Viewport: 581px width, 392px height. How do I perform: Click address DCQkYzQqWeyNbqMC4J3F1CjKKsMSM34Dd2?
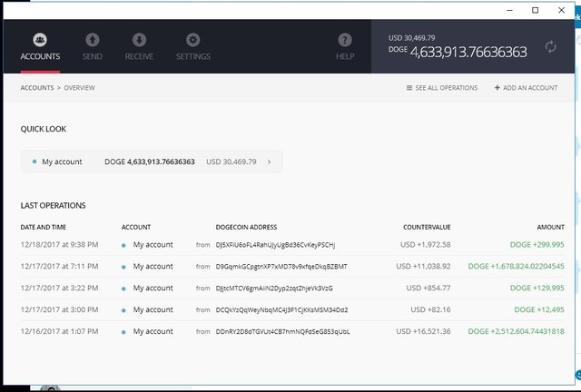[281, 309]
